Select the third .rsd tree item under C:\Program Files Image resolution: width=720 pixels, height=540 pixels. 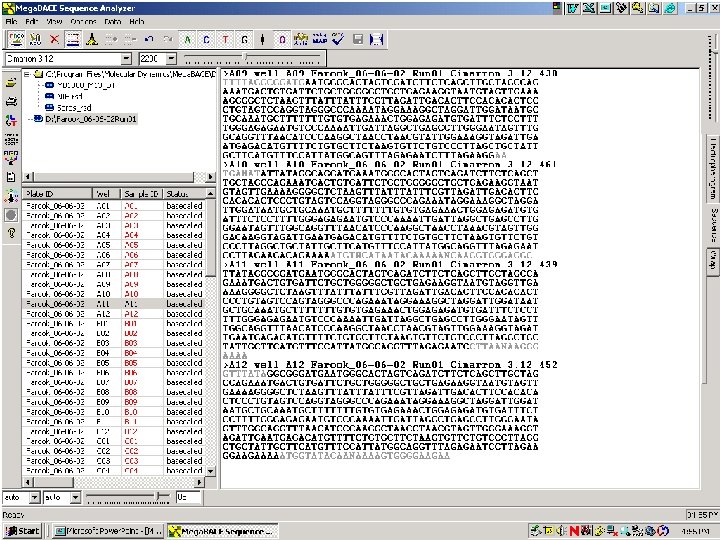(74, 108)
